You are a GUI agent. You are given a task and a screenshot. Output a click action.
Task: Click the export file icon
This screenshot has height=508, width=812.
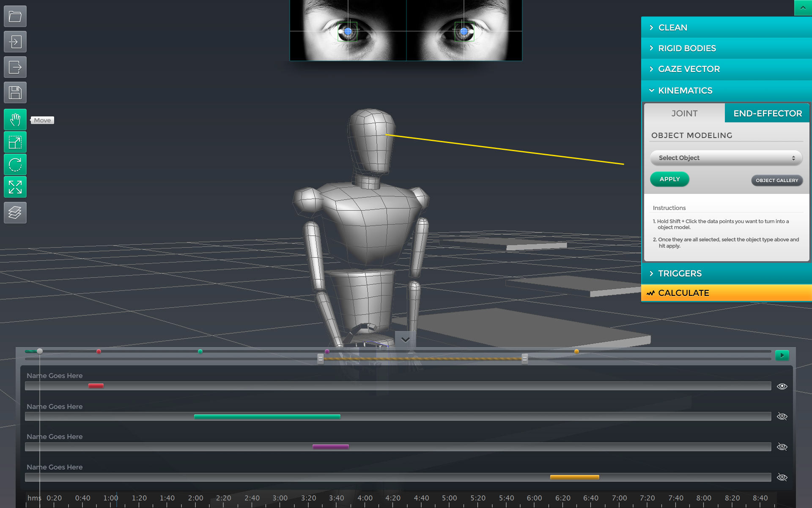click(x=15, y=67)
